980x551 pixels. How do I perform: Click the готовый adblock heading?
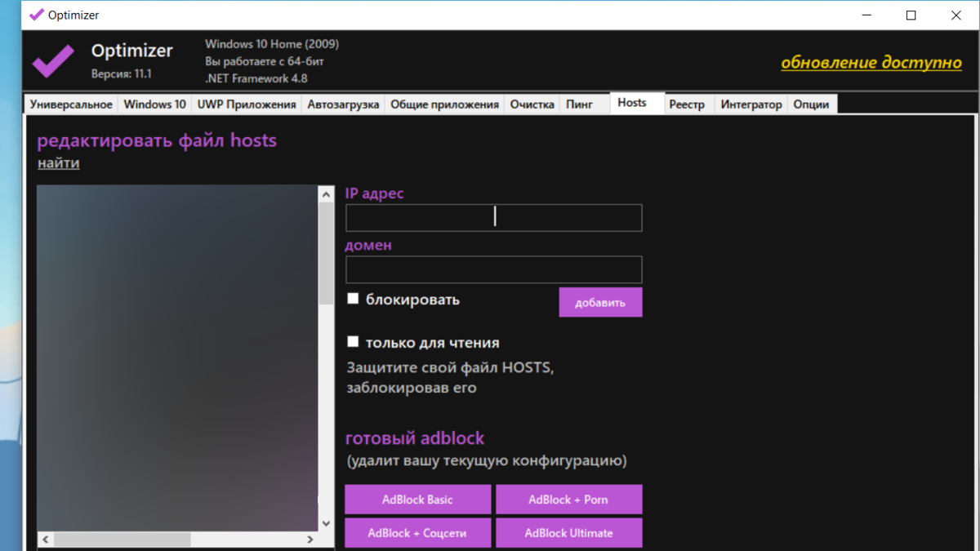pyautogui.click(x=415, y=438)
